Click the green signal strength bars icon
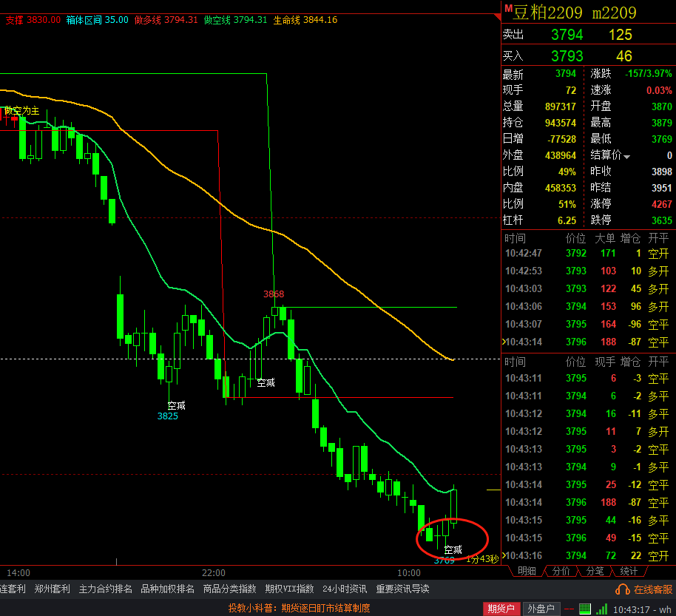The image size is (676, 616). point(601,609)
